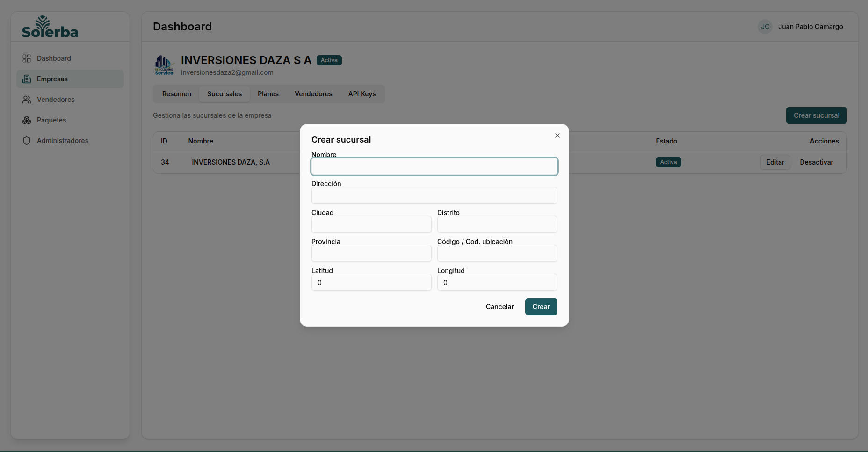Click the Paquetes boxes icon

pyautogui.click(x=27, y=120)
